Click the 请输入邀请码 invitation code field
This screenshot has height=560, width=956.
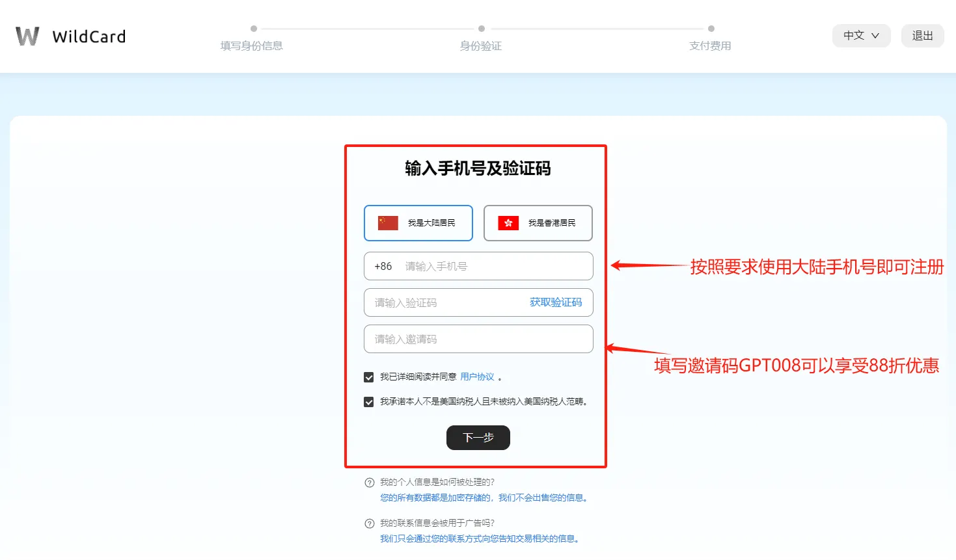pos(478,340)
